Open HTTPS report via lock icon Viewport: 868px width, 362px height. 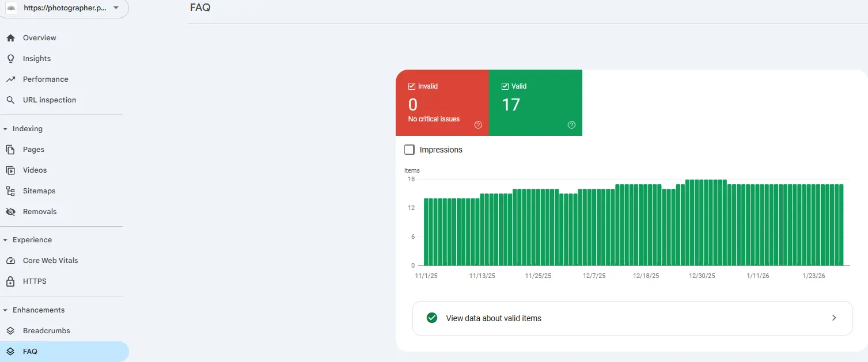coord(12,281)
